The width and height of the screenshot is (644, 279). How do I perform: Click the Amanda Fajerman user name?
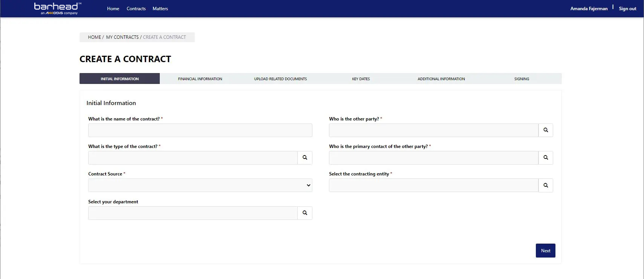pyautogui.click(x=589, y=9)
